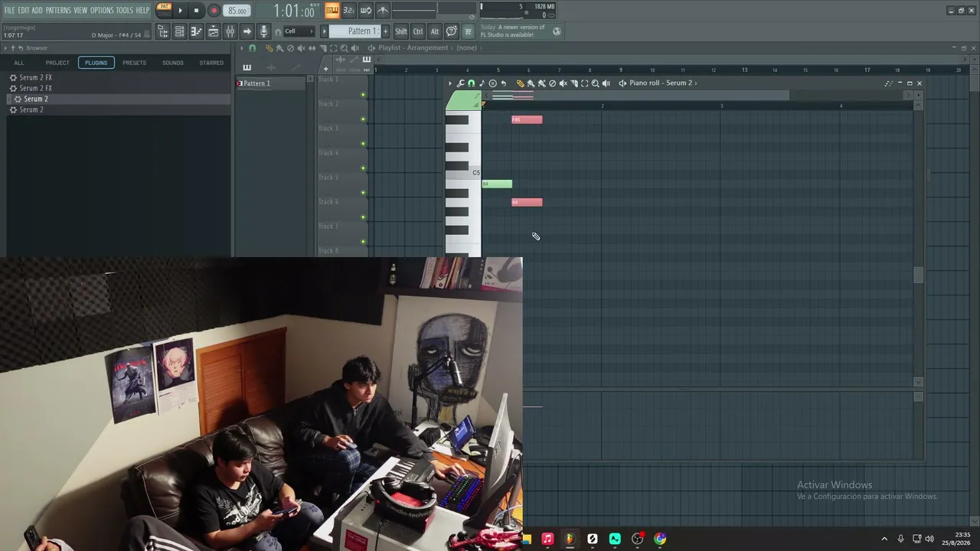Switch browser to the ALL tab
This screenshot has width=980, height=551.
[19, 63]
